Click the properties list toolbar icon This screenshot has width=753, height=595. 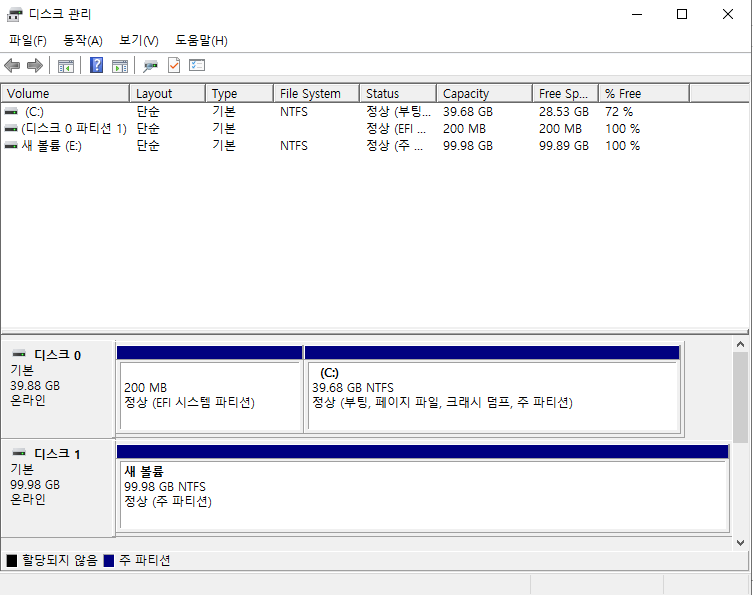coord(197,65)
